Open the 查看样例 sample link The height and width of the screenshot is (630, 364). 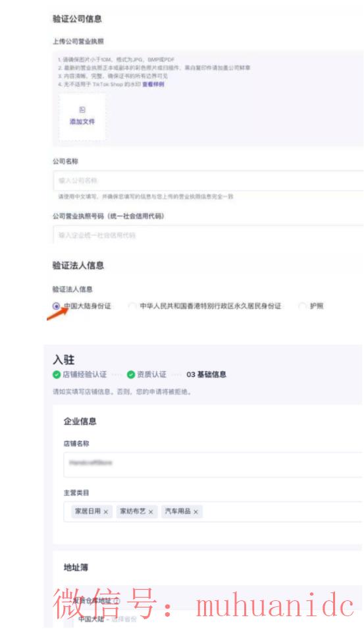coord(153,84)
